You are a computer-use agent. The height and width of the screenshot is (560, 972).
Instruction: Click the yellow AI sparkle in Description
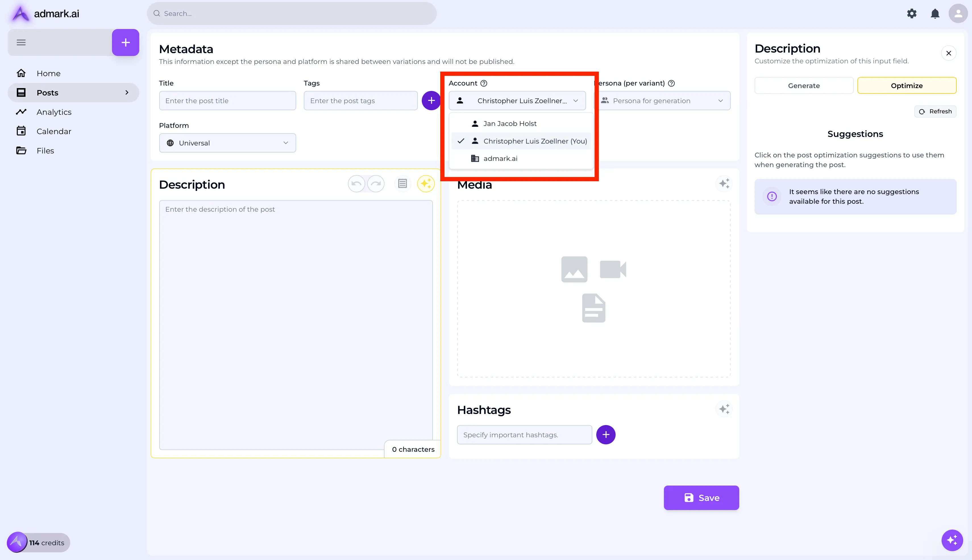pyautogui.click(x=426, y=184)
